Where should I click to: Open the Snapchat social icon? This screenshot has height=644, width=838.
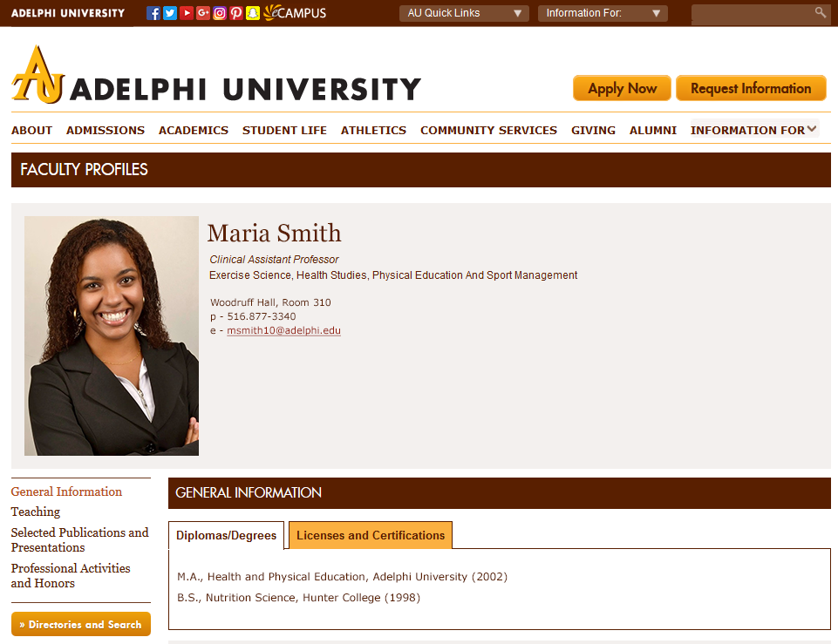(253, 13)
